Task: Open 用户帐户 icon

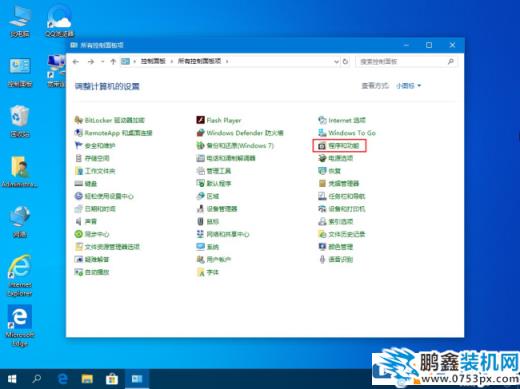Action: click(x=200, y=259)
